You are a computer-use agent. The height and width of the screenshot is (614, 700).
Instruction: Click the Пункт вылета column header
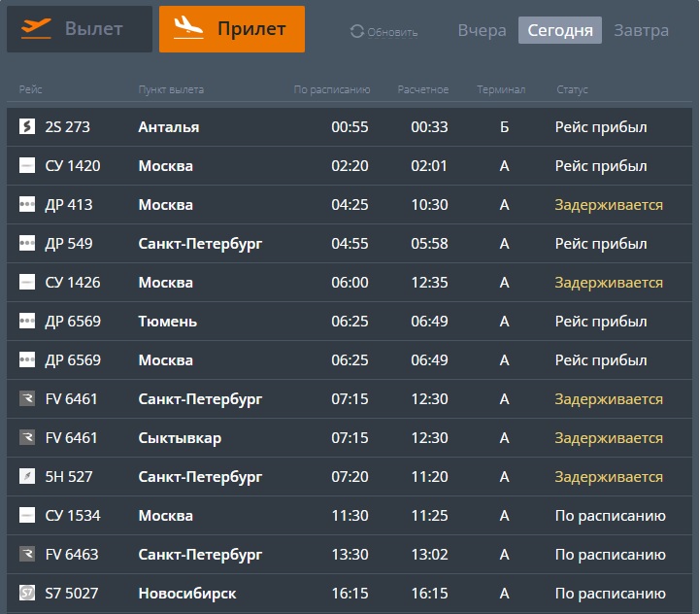click(x=171, y=89)
